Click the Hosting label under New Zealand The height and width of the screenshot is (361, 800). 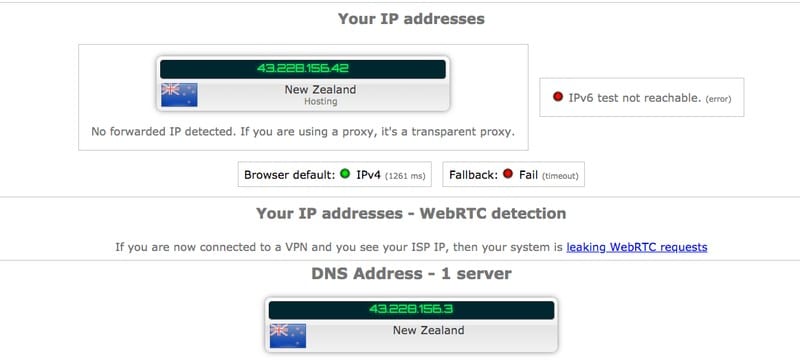click(320, 101)
